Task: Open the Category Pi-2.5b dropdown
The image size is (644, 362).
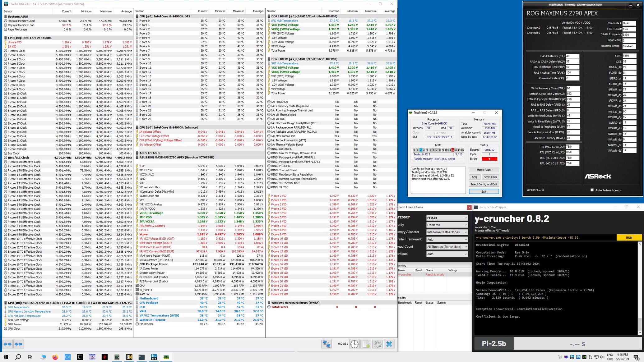Action: pos(447,218)
